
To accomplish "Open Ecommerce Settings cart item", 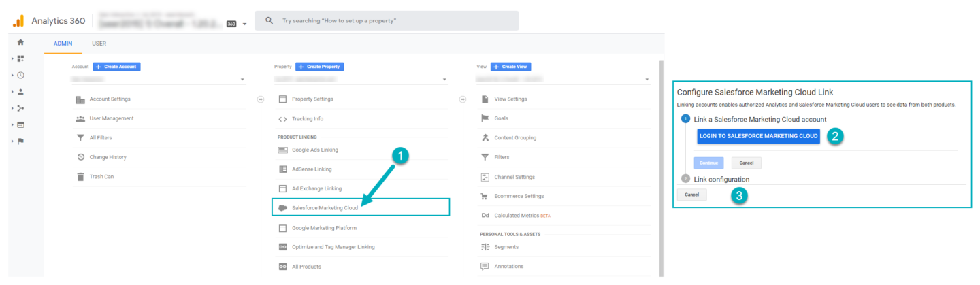I will click(519, 197).
